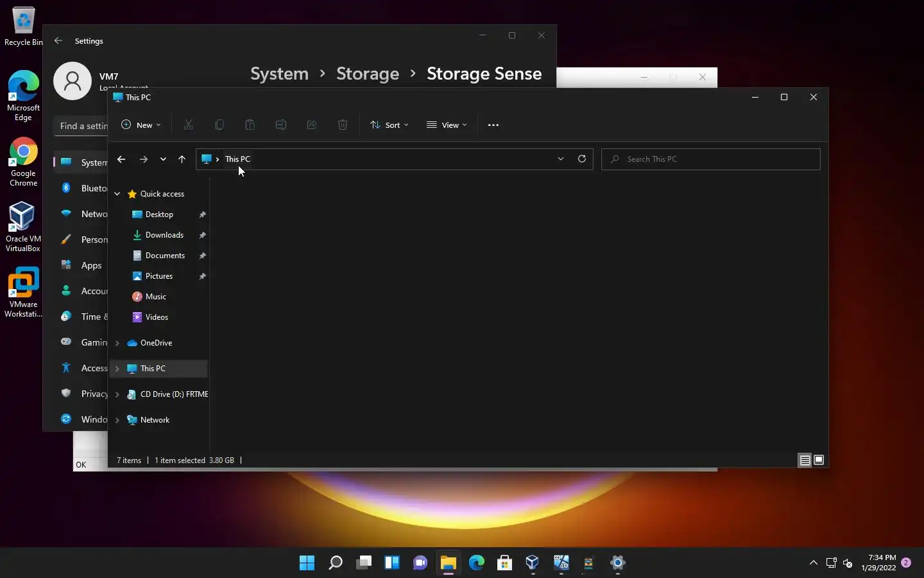Expand the Network tree node

[117, 420]
